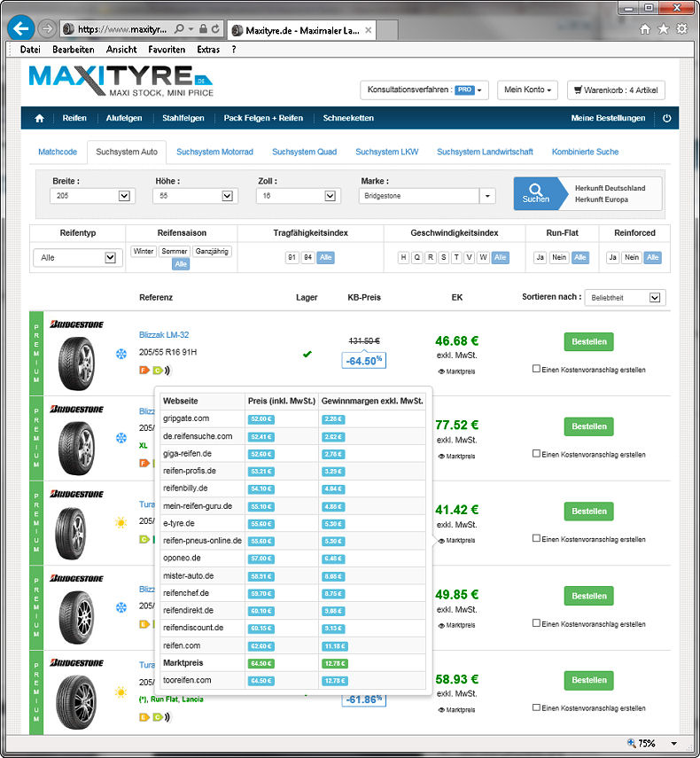Click the address bar search magnifier icon
This screenshot has height=758, width=700.
[x=179, y=29]
